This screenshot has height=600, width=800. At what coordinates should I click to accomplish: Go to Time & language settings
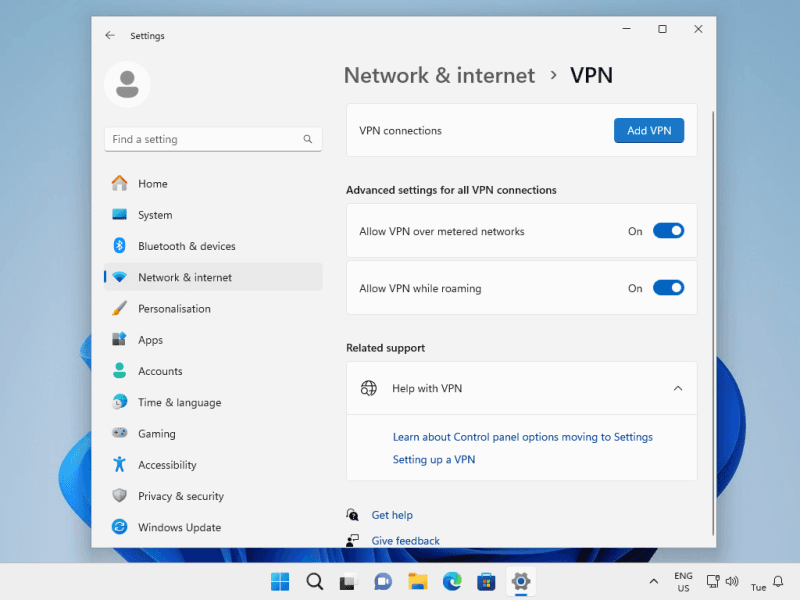point(179,402)
